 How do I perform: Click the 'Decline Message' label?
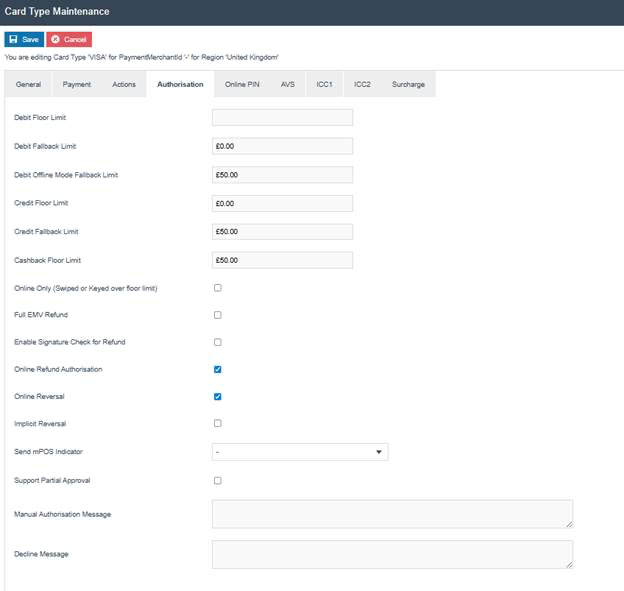(41, 554)
